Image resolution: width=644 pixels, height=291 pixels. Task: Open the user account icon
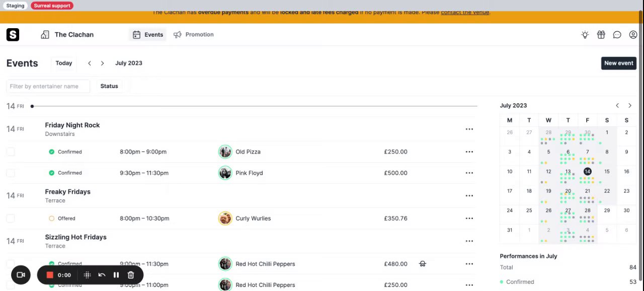(633, 35)
